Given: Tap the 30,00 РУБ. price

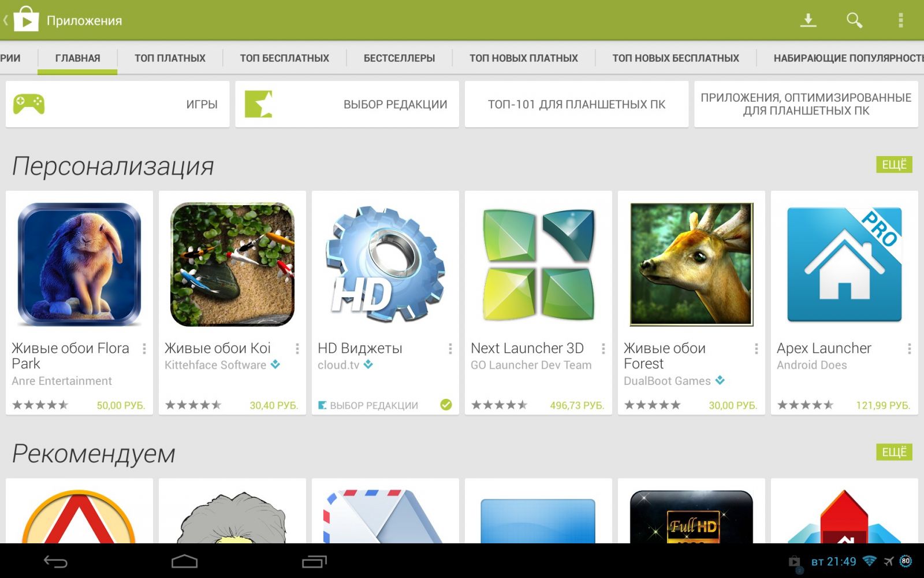Looking at the screenshot, I should [x=733, y=405].
